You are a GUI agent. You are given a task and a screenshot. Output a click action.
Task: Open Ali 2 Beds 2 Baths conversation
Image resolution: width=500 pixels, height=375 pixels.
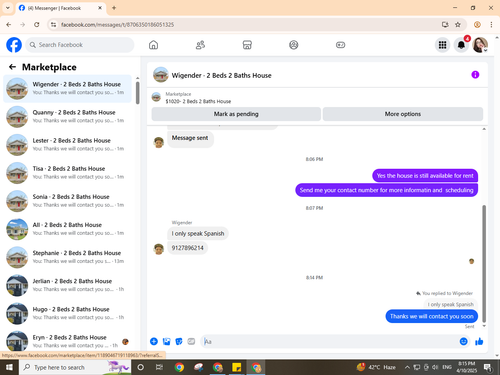coord(67,229)
